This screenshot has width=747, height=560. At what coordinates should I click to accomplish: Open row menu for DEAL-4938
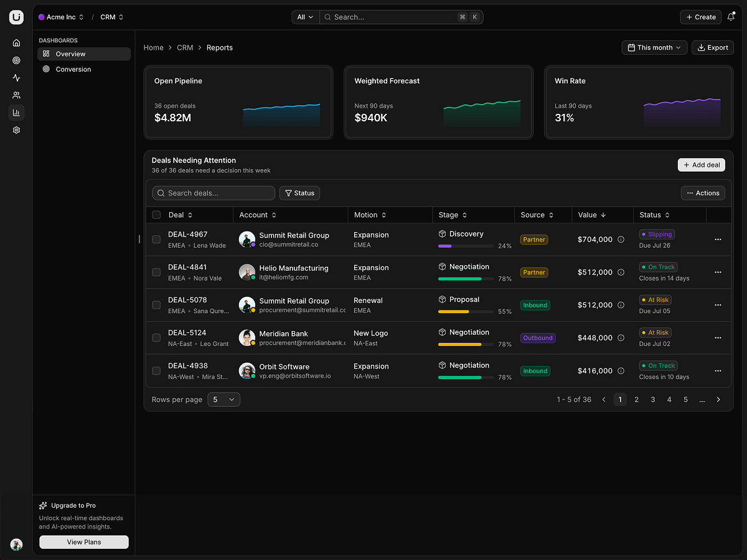click(x=718, y=371)
